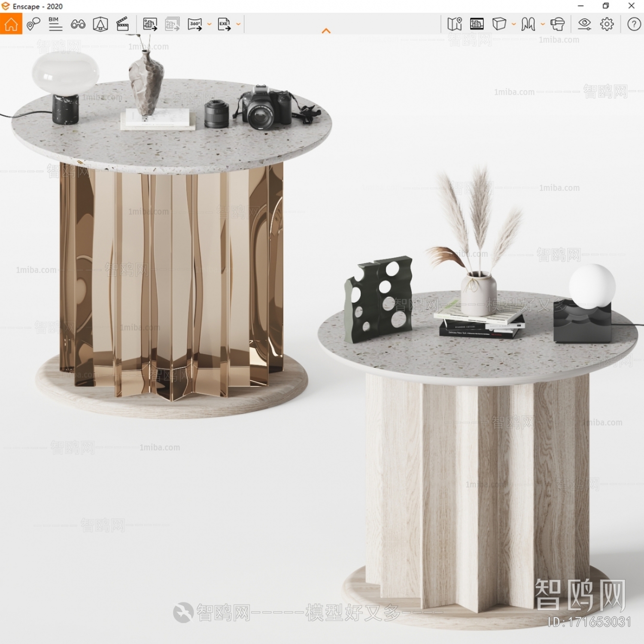Click the orange Home icon
The height and width of the screenshot is (644, 644).
(x=11, y=24)
